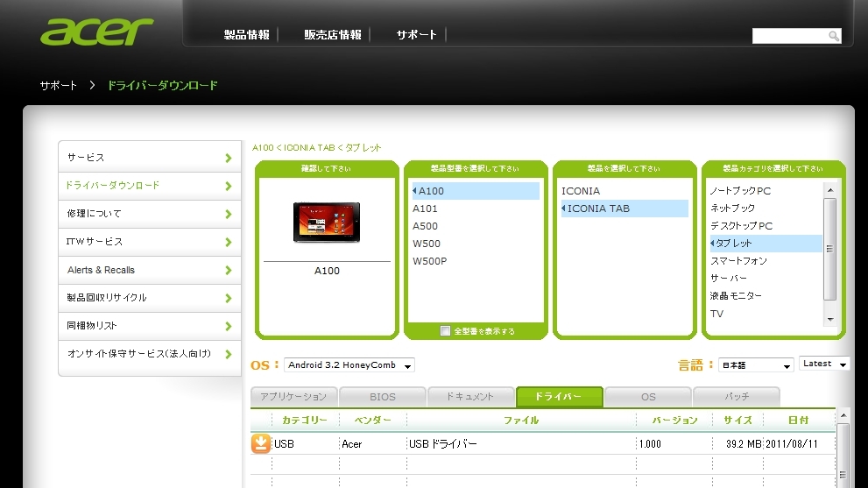
Task: Select ノートブックPC category
Action: pos(740,191)
